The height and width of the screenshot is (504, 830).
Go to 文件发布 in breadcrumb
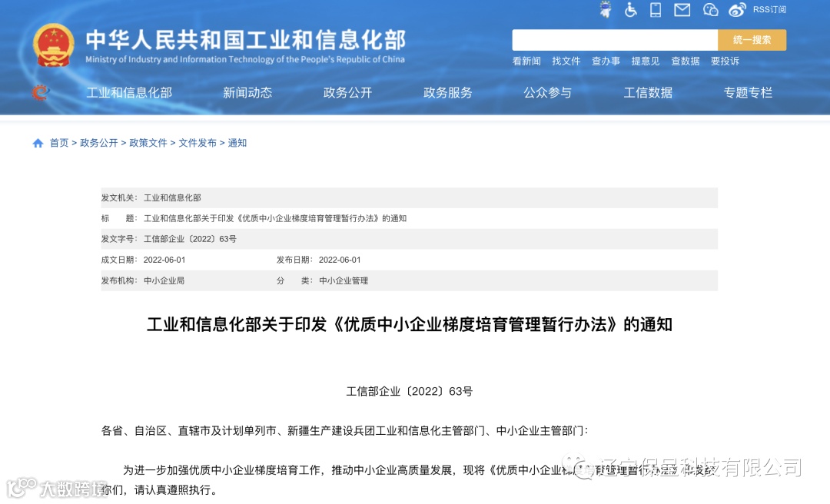(198, 143)
